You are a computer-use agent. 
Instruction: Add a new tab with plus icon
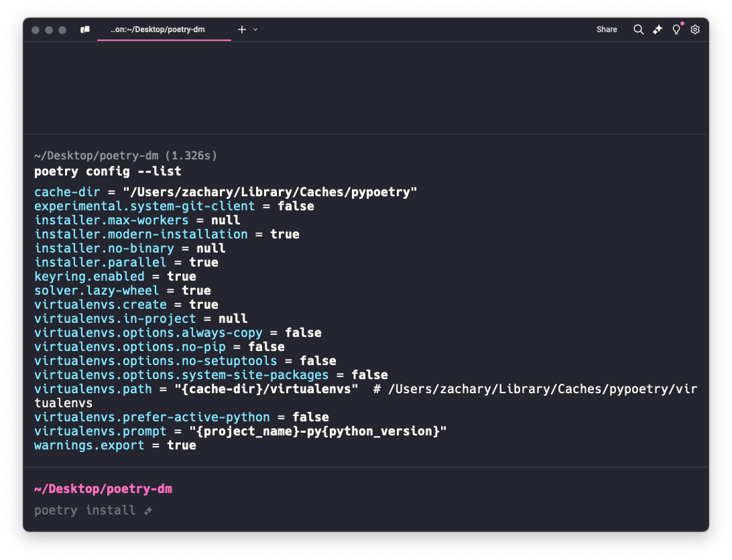coord(242,29)
